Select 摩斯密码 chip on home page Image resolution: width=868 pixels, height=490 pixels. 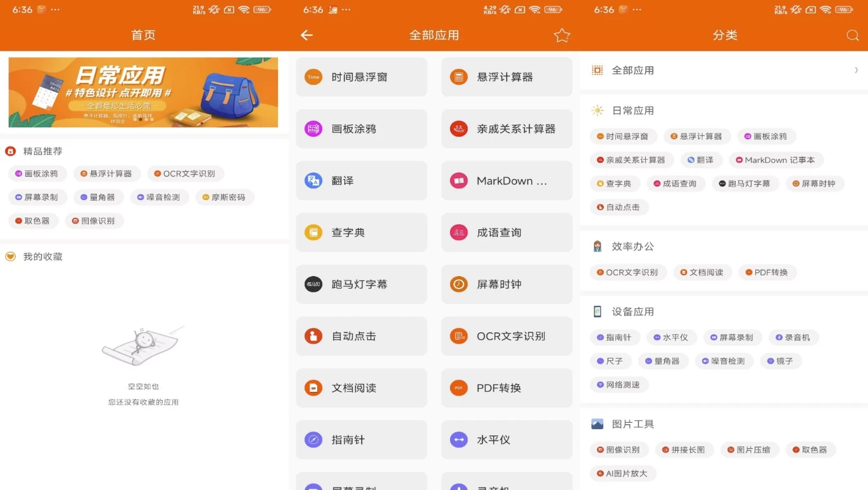click(225, 198)
